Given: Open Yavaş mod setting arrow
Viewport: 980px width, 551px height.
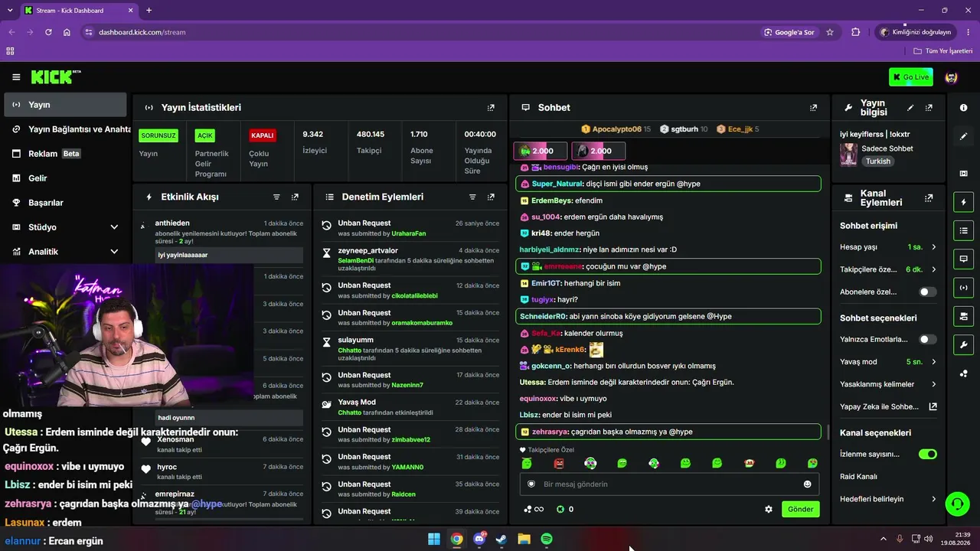Looking at the screenshot, I should tap(933, 361).
